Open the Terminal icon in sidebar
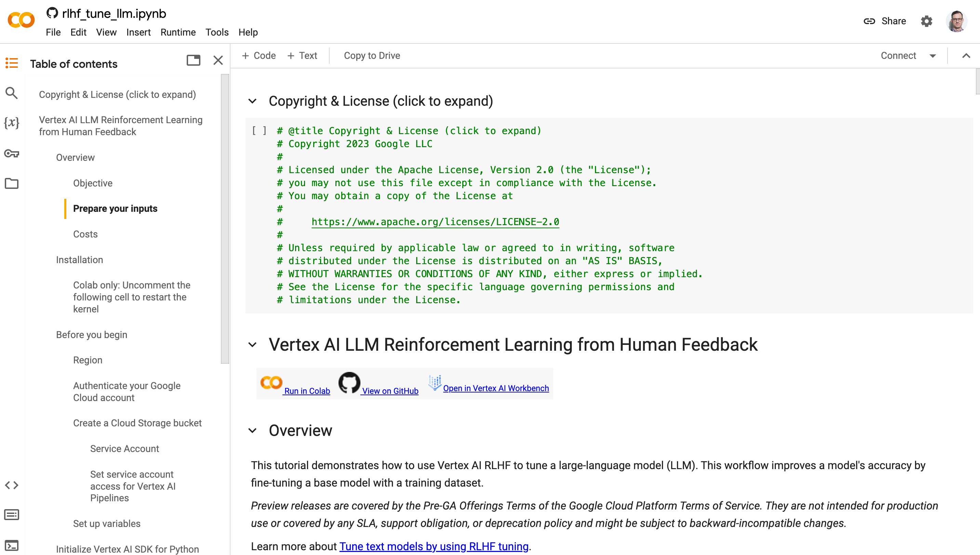This screenshot has width=980, height=555. (11, 545)
